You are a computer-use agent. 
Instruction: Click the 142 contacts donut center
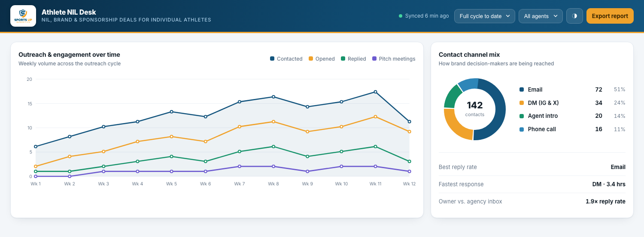click(x=474, y=109)
